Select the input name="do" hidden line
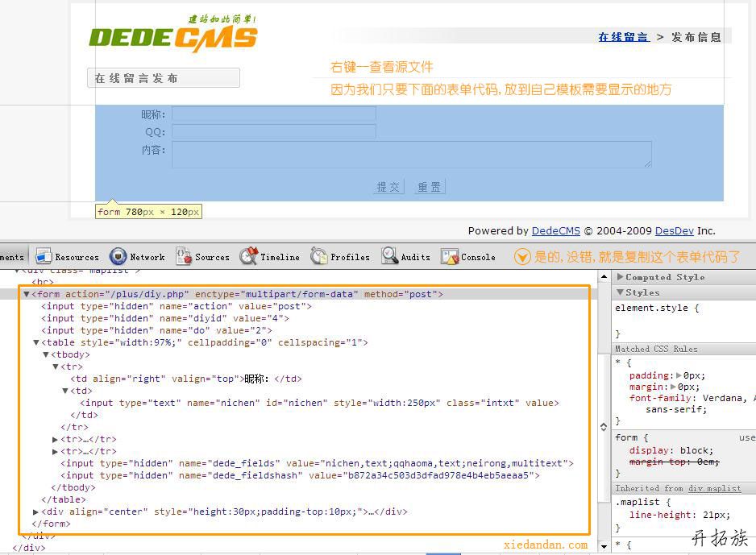This screenshot has width=756, height=555. (156, 330)
